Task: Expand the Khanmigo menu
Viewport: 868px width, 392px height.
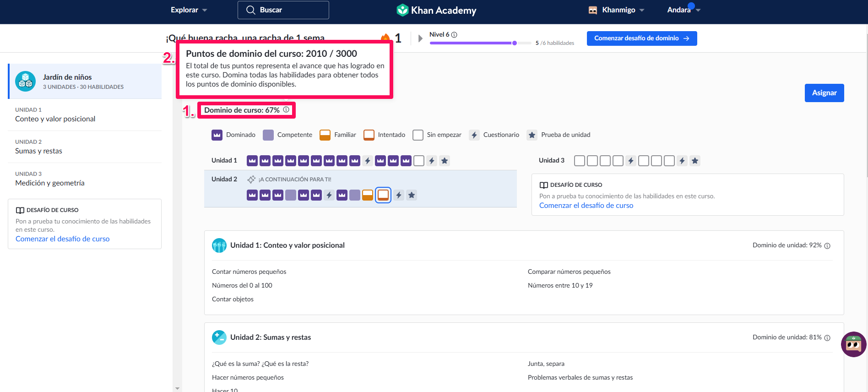Action: (x=617, y=10)
